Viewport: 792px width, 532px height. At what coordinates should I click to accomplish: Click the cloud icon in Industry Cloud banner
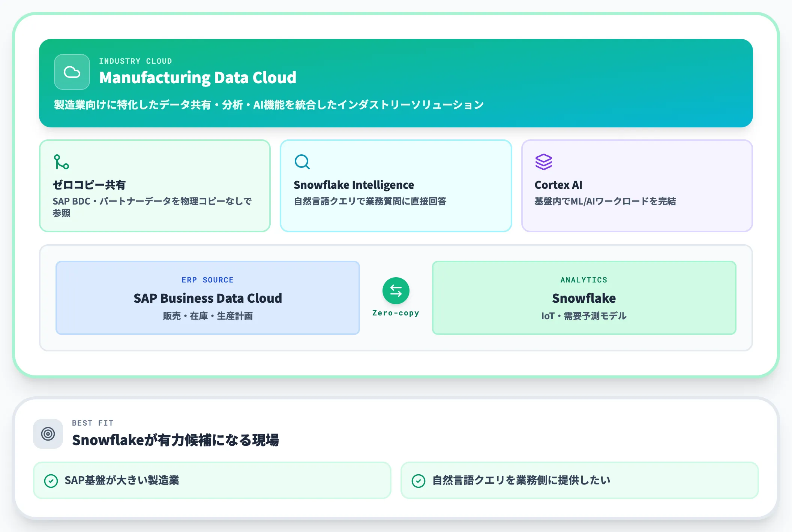point(72,72)
